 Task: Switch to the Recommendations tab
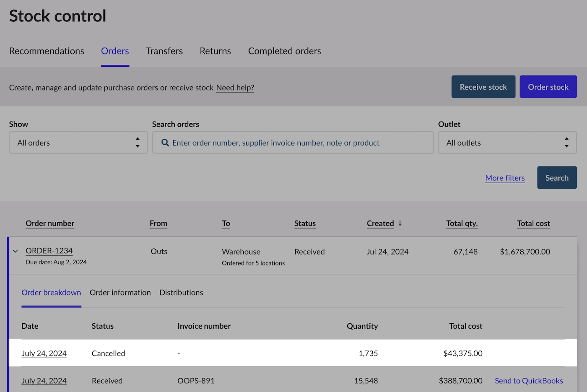47,51
